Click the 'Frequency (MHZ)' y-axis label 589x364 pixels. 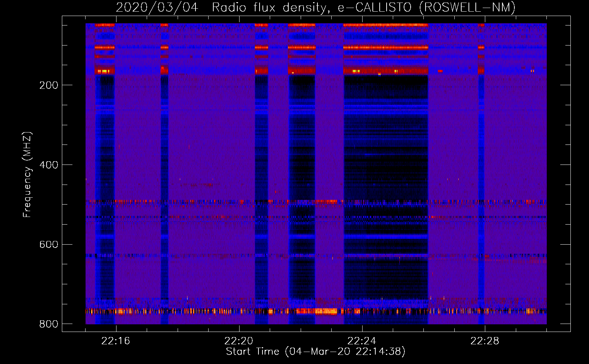click(x=27, y=175)
